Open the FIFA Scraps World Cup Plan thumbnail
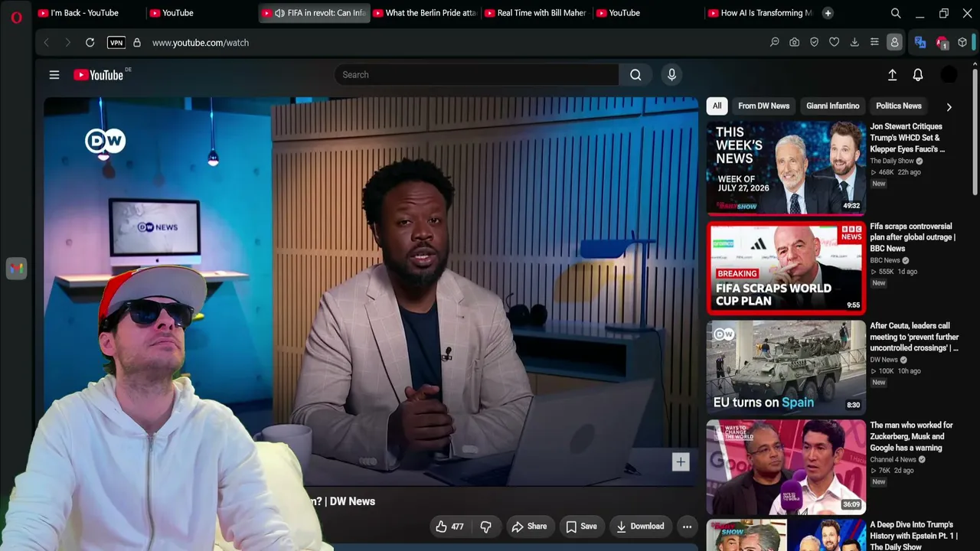This screenshot has width=980, height=551. (786, 267)
